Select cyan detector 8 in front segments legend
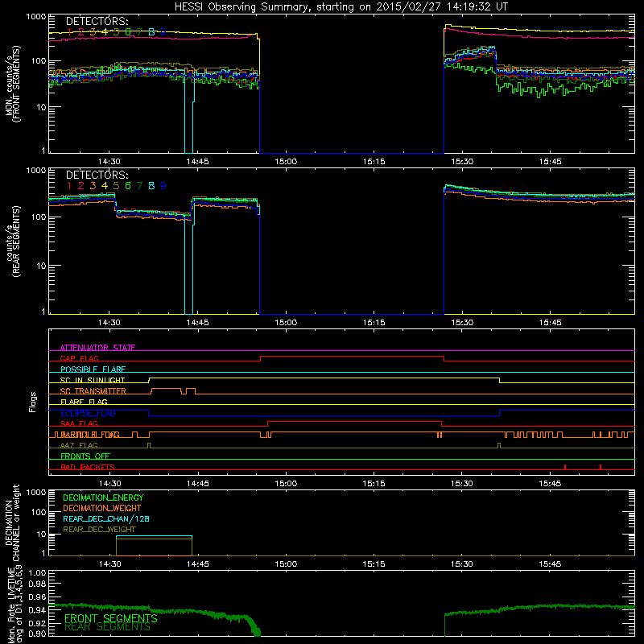Screen dimensions: 644x644 point(151,32)
